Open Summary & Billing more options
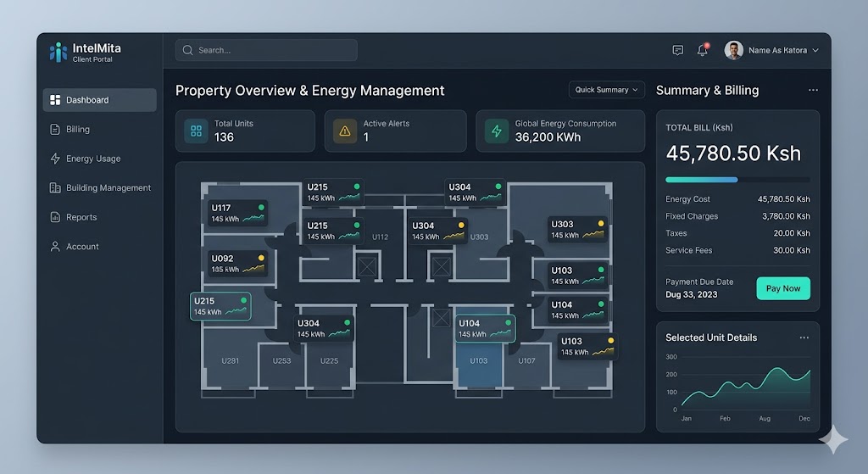This screenshot has height=474, width=868. point(813,90)
